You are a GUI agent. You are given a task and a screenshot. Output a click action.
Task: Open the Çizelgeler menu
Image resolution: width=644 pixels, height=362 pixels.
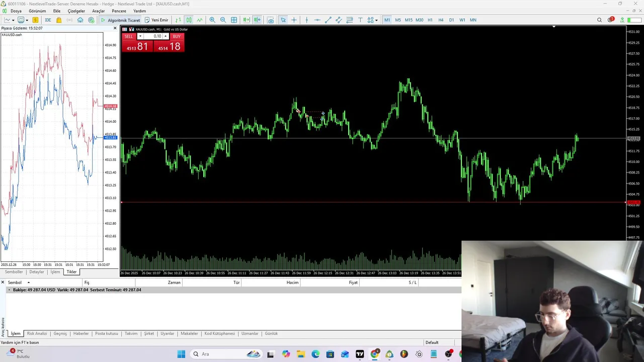tap(76, 11)
